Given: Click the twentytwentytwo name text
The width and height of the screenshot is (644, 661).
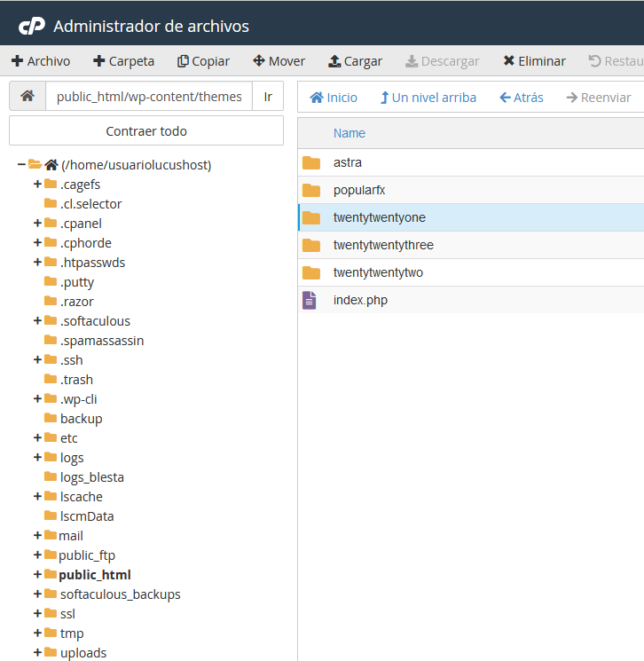Looking at the screenshot, I should [x=378, y=272].
